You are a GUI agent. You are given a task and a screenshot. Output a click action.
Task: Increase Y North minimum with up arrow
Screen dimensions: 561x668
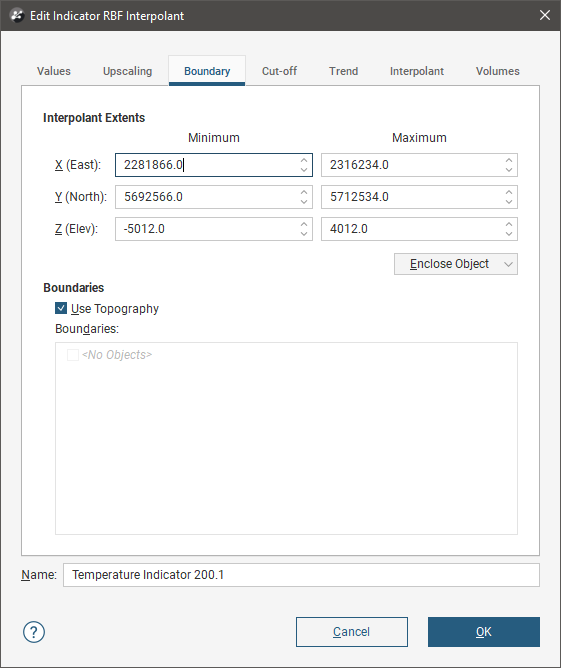click(304, 193)
